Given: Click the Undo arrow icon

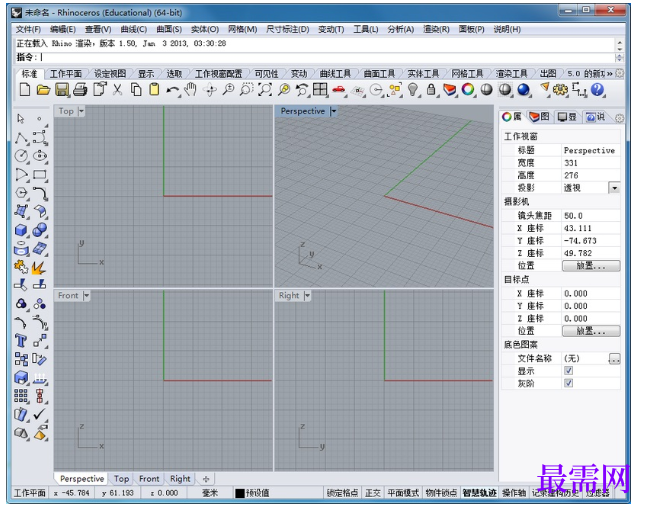Looking at the screenshot, I should point(172,90).
